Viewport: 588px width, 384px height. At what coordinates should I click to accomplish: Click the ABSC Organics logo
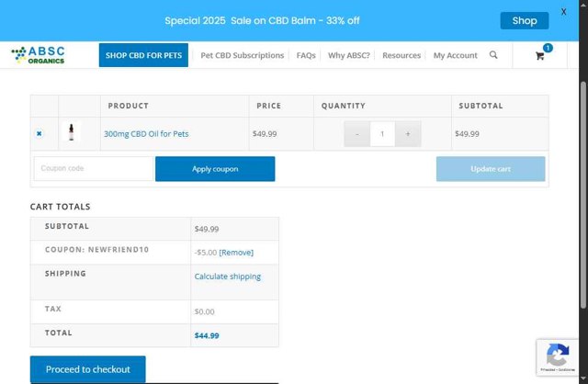(38, 55)
